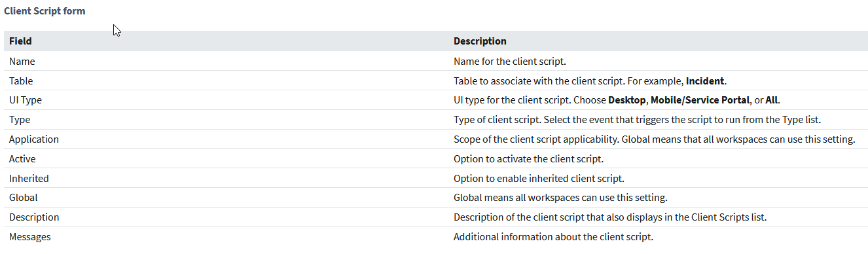
Task: Click the 'Application' field cell
Action: click(34, 139)
